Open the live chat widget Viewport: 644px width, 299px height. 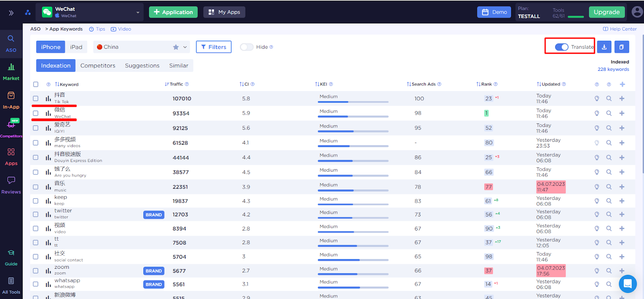pos(627,284)
